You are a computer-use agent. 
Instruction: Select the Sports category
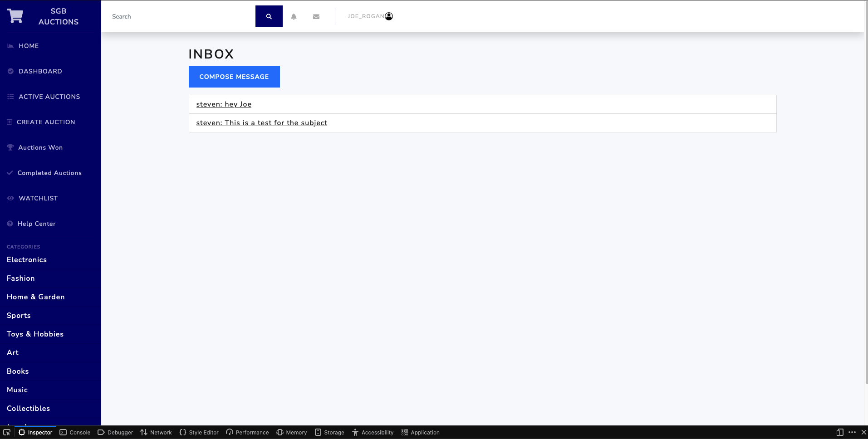pyautogui.click(x=19, y=316)
